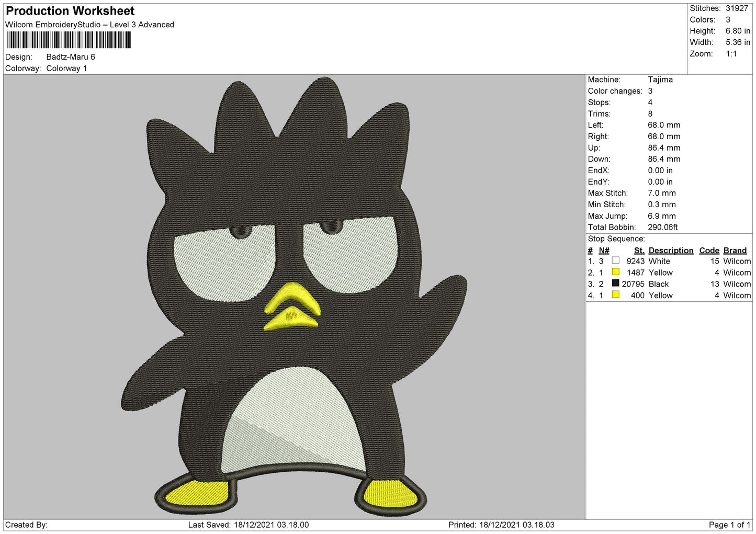The width and height of the screenshot is (756, 534).
Task: Click the Max Jump value 6.9 mm
Action: [x=662, y=216]
